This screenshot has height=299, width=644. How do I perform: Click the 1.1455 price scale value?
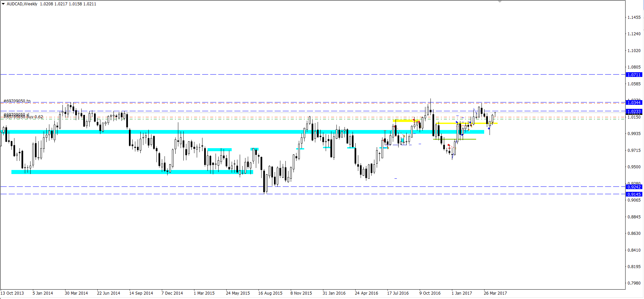(634, 17)
